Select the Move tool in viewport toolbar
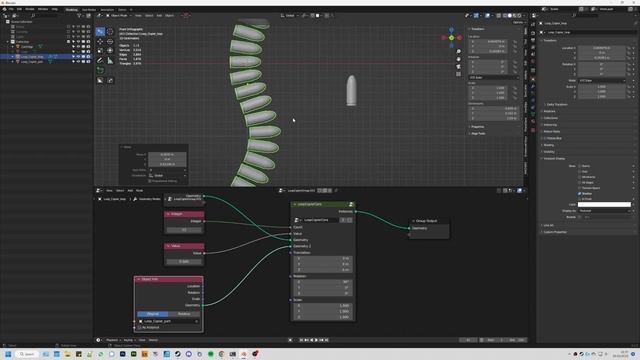The width and height of the screenshot is (640, 360). [100, 42]
